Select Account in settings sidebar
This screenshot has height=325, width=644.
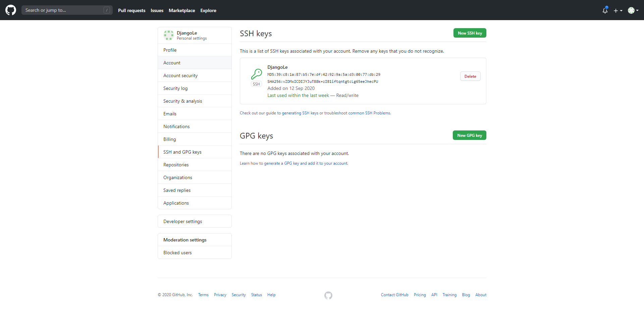click(195, 63)
